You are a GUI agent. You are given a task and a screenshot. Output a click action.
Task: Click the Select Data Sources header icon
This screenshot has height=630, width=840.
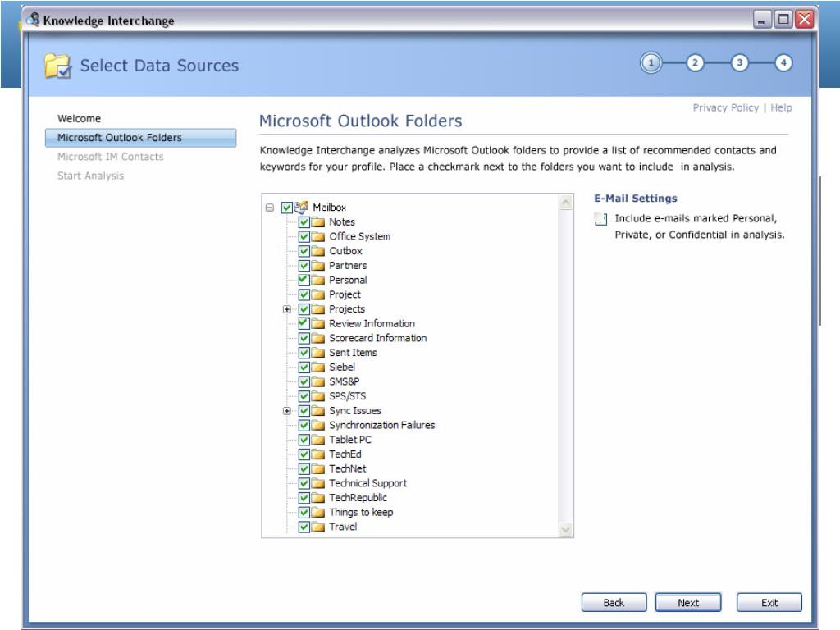coord(58,66)
